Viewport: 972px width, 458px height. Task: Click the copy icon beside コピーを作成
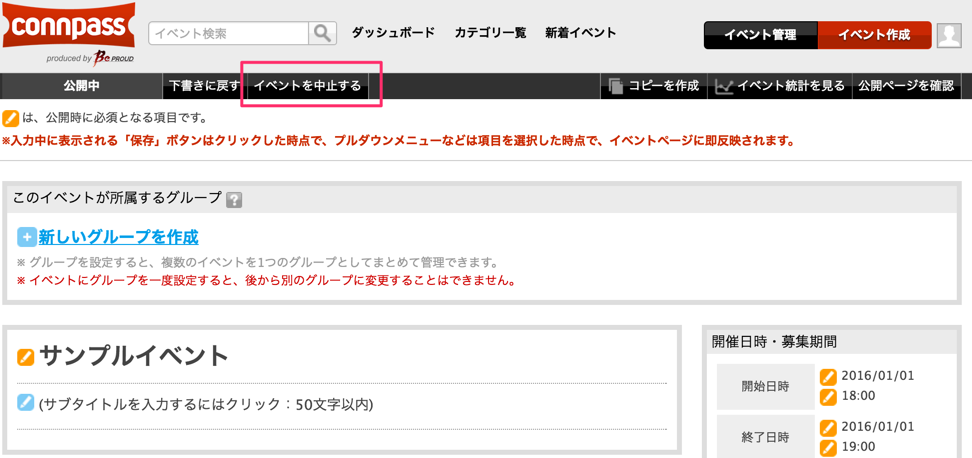[615, 86]
